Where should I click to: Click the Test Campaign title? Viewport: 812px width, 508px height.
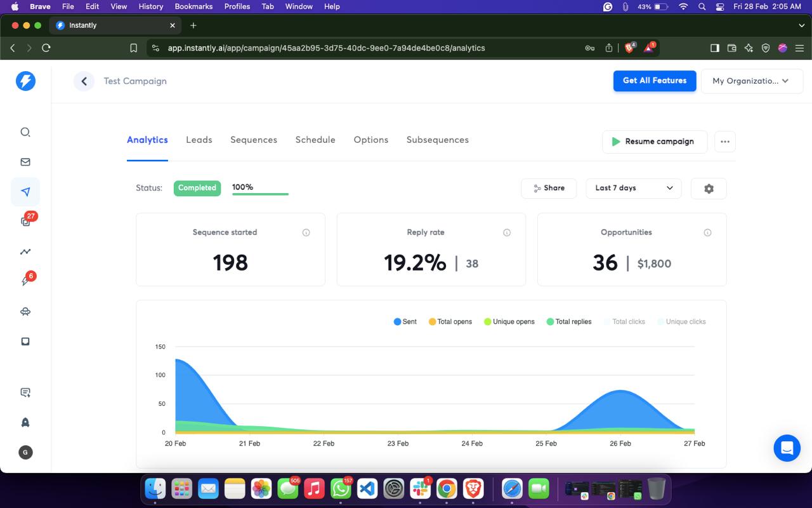coord(135,81)
